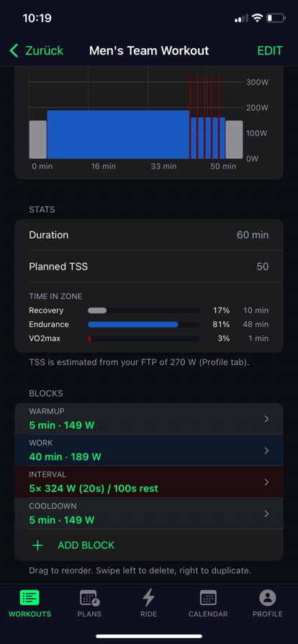Expand the Interval block chevron
The height and width of the screenshot is (644, 298).
pos(266,482)
